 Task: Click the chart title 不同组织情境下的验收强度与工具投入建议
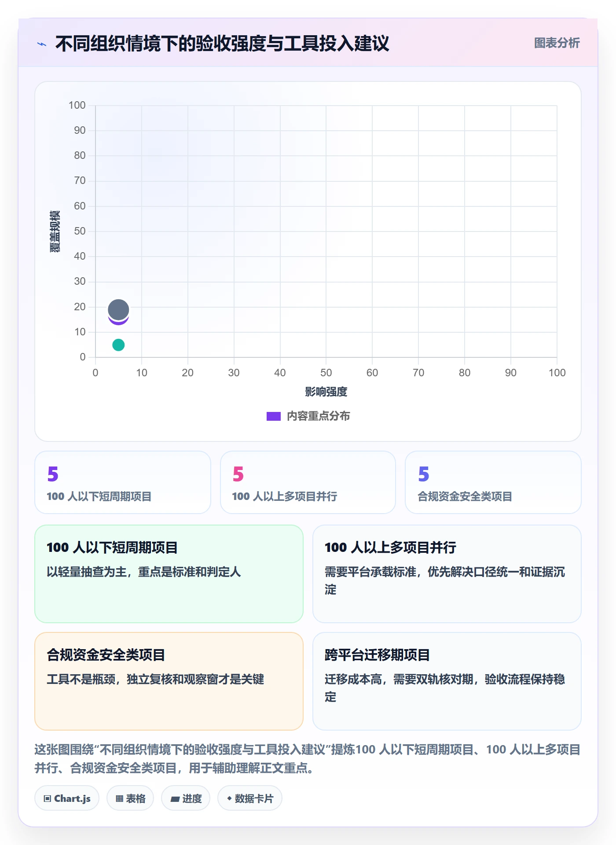(x=222, y=44)
